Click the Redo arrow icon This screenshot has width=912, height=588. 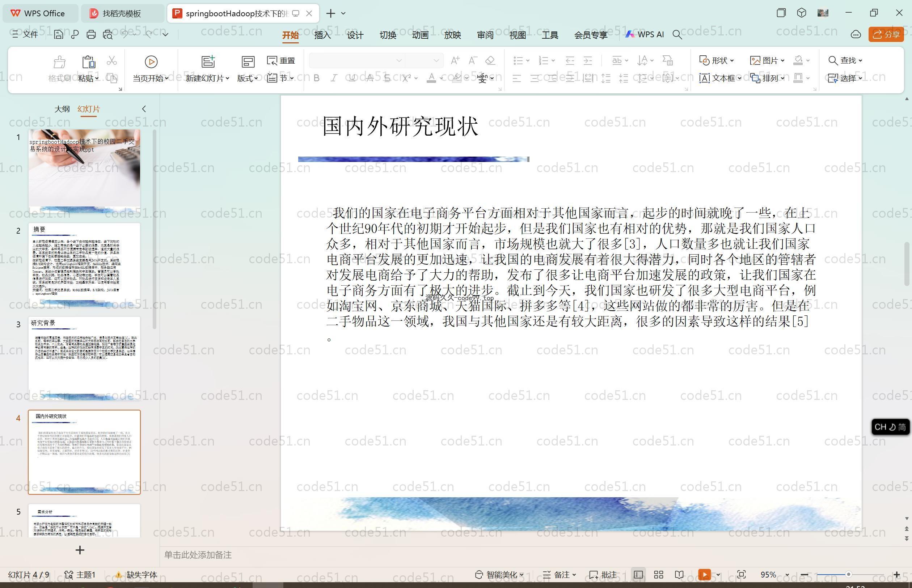[x=149, y=34]
